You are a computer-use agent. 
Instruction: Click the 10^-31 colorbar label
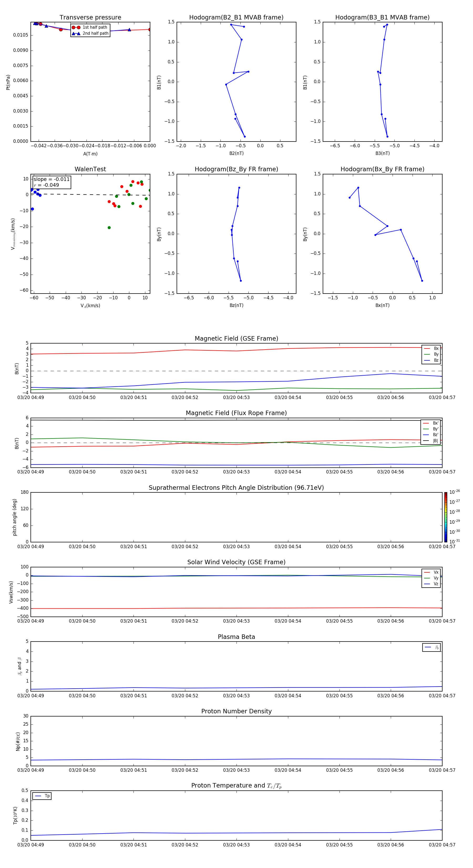pyautogui.click(x=455, y=542)
